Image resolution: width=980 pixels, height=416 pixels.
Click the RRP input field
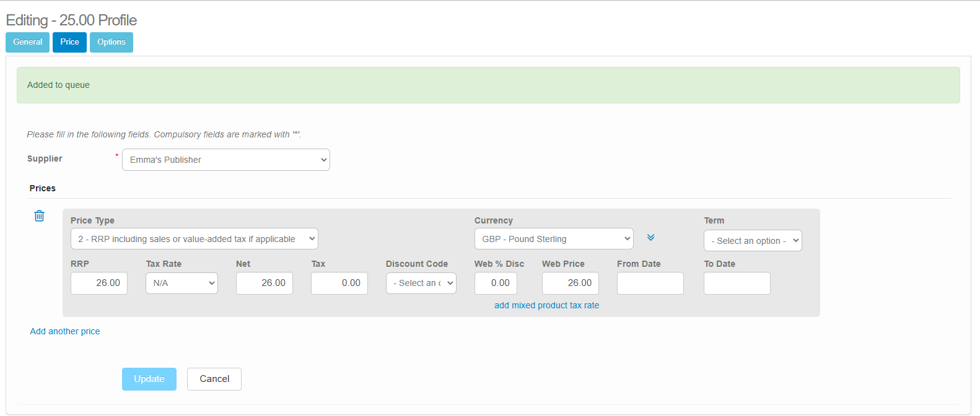pos(99,283)
